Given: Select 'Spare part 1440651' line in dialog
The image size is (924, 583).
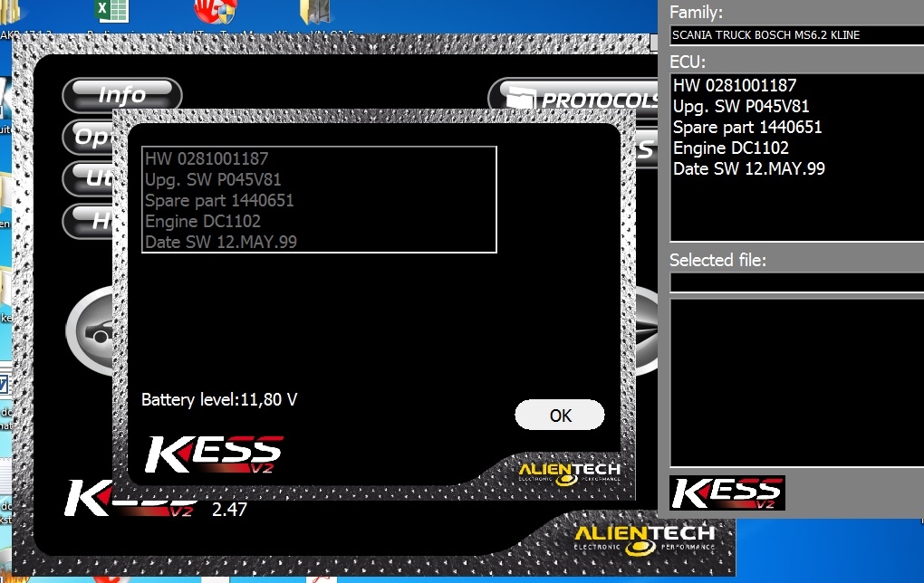Looking at the screenshot, I should click(x=219, y=200).
